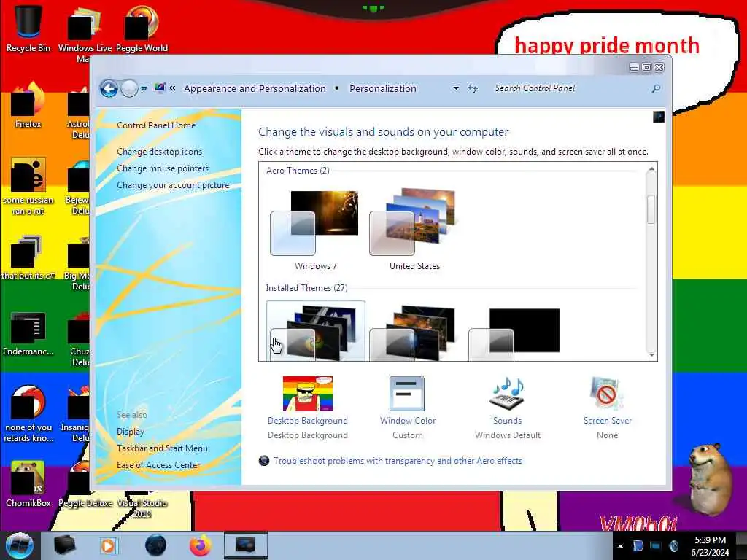Click the Endermanc... desktop icon

(x=28, y=333)
